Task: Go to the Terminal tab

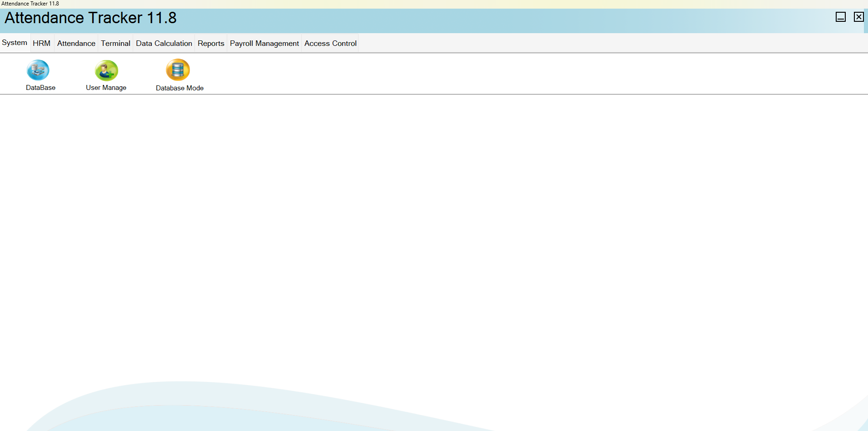Action: point(115,43)
